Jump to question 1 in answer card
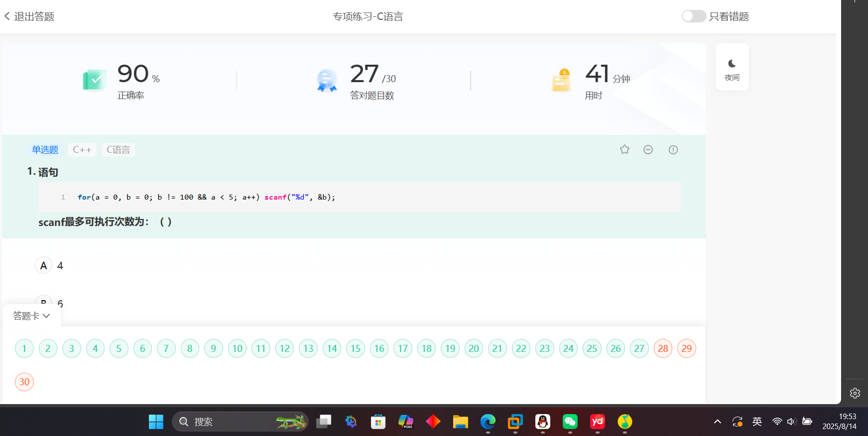 coord(24,348)
